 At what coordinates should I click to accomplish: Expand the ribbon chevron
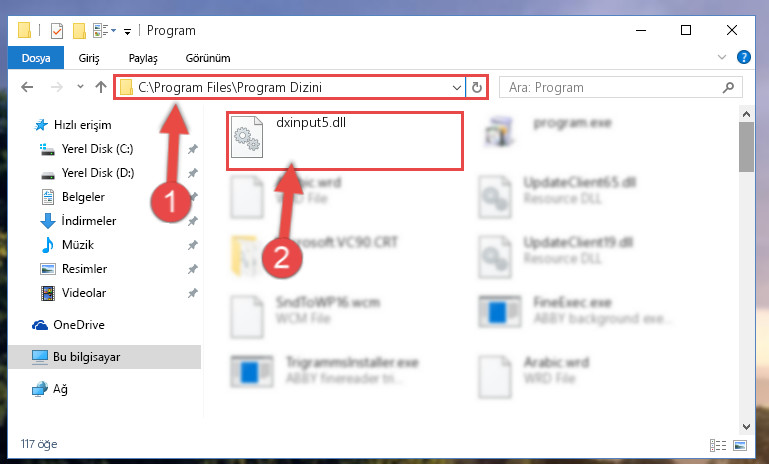[722, 57]
